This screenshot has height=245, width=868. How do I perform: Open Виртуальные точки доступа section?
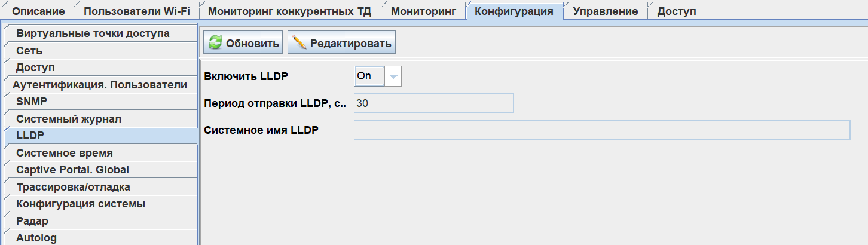pos(93,34)
